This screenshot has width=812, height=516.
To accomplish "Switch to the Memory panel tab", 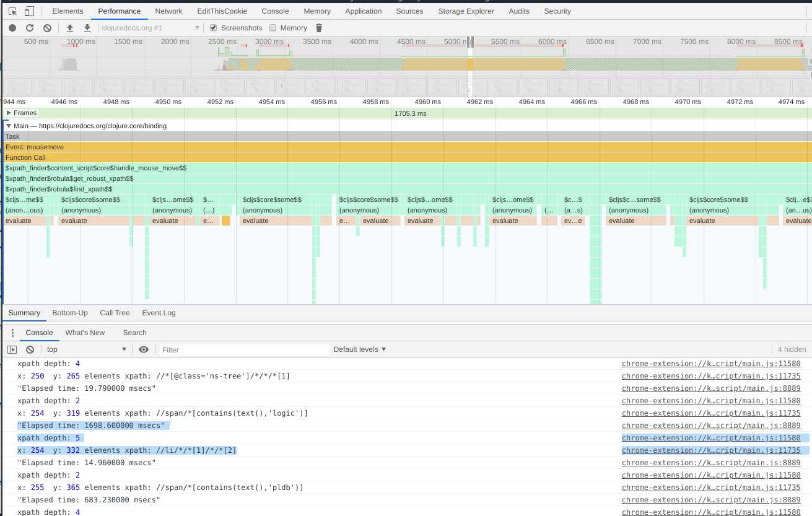I will tap(317, 11).
